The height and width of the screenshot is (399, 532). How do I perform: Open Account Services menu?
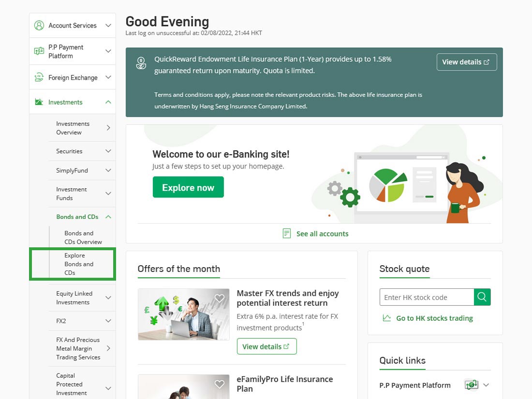point(73,26)
